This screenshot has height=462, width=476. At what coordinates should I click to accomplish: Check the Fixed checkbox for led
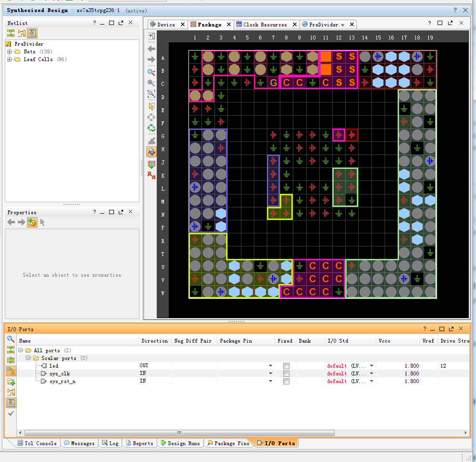click(286, 366)
